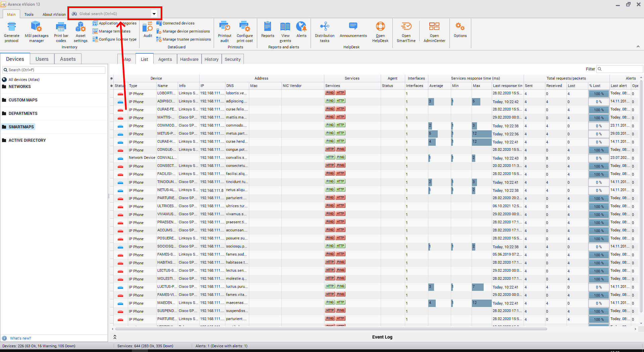Viewport: 644px width, 352px height.
Task: Open the Reports icon
Action: [268, 30]
